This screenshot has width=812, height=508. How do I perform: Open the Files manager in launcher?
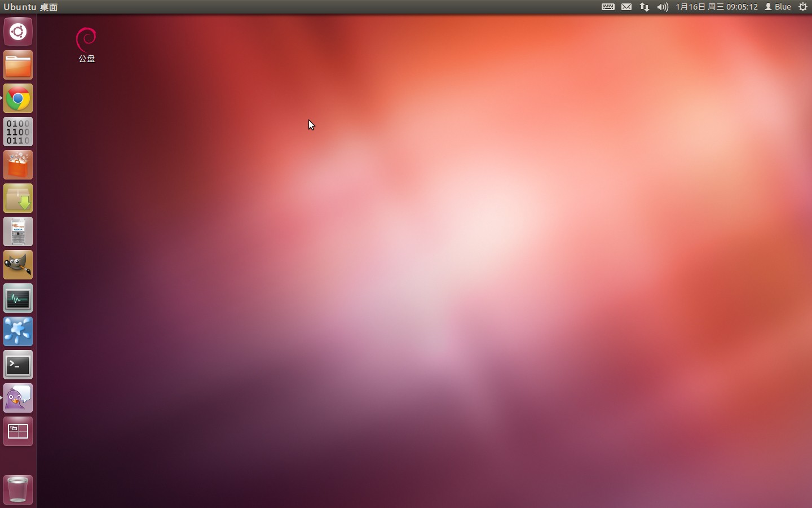click(18, 65)
